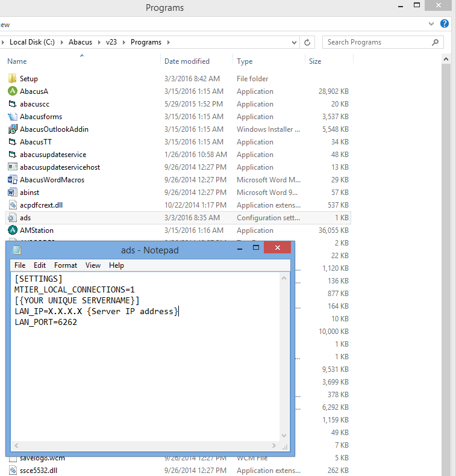The width and height of the screenshot is (456, 476).
Task: Sort files by Name column
Action: (x=17, y=61)
